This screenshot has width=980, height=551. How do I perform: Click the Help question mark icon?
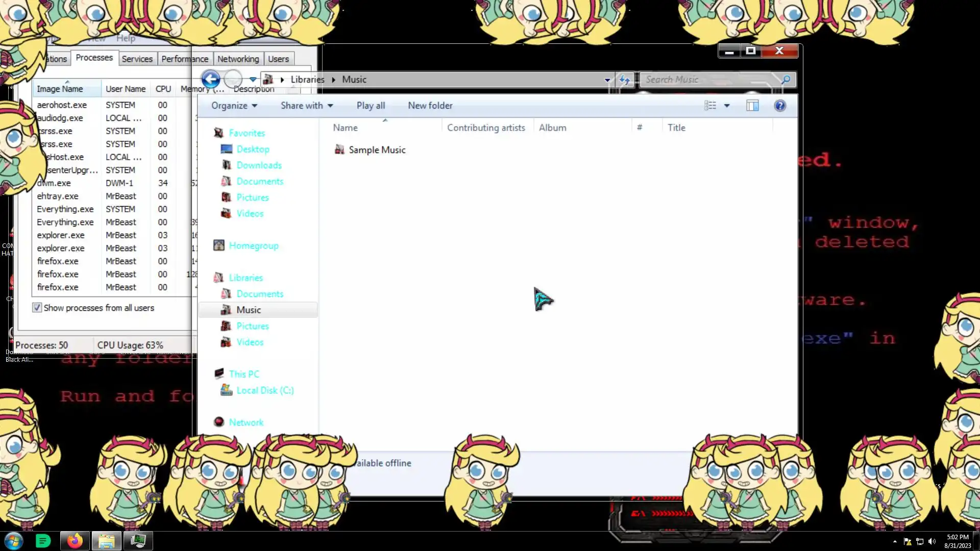tap(779, 106)
